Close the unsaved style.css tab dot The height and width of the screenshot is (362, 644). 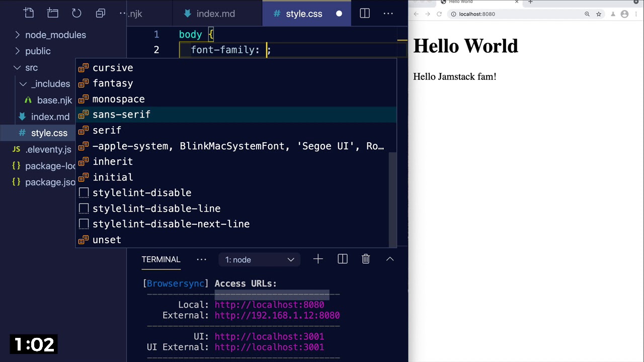pos(339,14)
